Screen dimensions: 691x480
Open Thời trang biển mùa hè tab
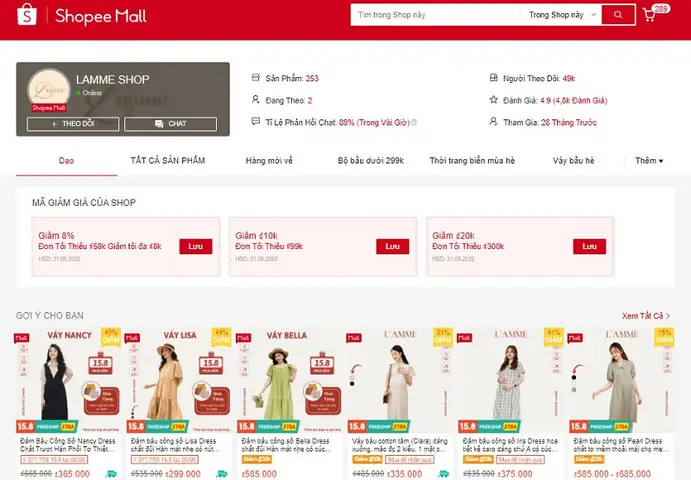click(472, 160)
